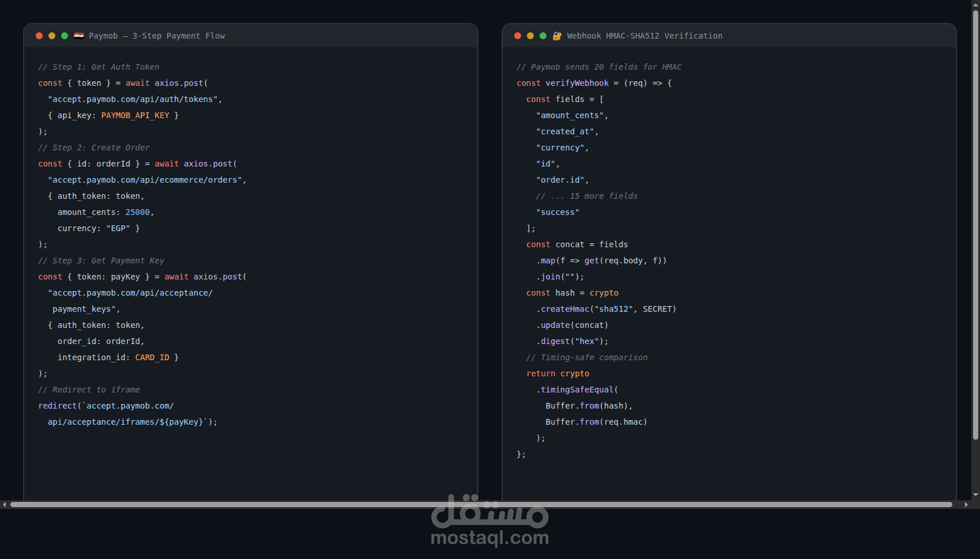Click the field string "created_at"

click(x=565, y=131)
